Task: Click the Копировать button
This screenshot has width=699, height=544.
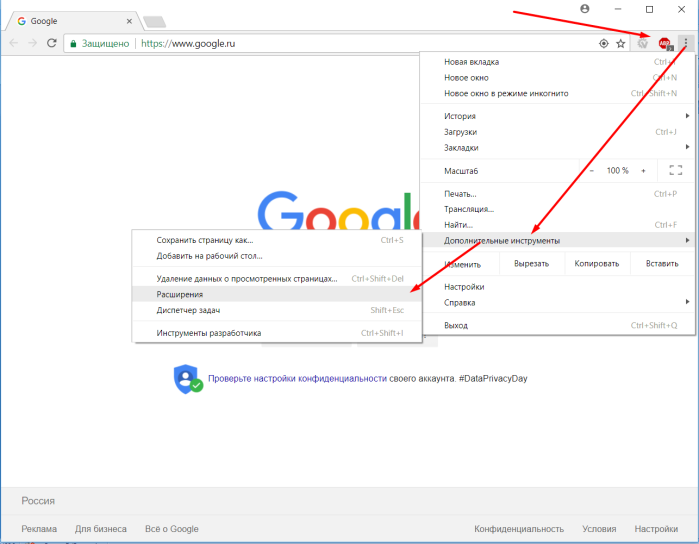Action: point(597,264)
